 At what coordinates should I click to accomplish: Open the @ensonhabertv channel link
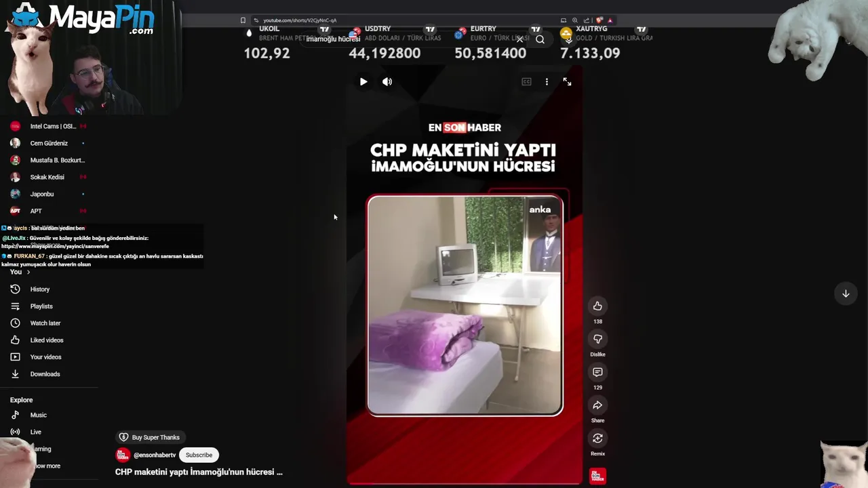tap(155, 455)
